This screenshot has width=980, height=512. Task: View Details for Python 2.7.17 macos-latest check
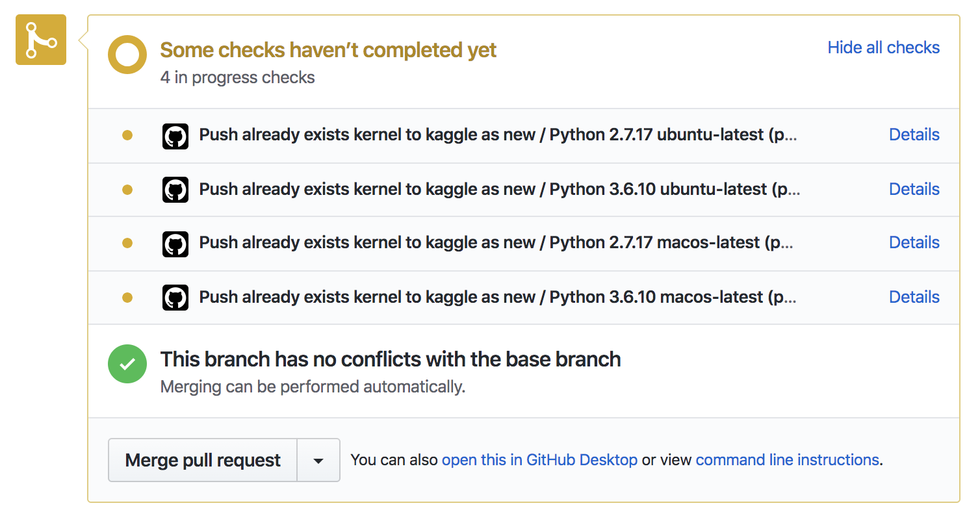click(x=914, y=243)
